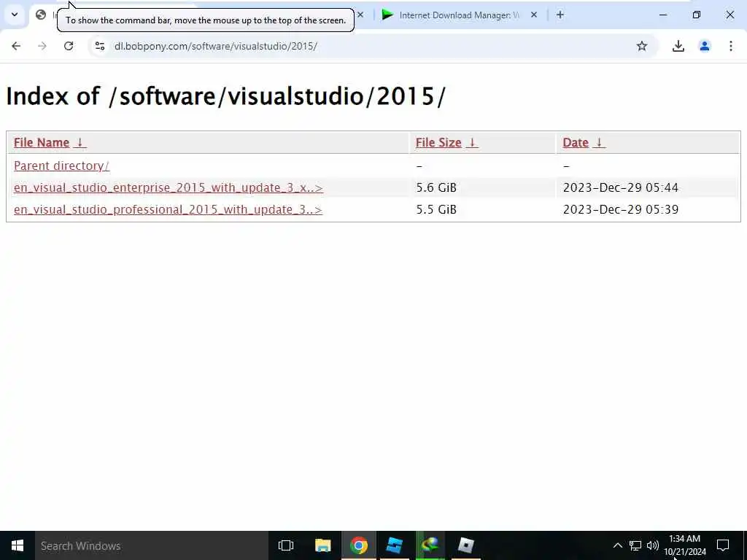This screenshot has width=747, height=560.
Task: Click the Search Windows box
Action: (152, 545)
